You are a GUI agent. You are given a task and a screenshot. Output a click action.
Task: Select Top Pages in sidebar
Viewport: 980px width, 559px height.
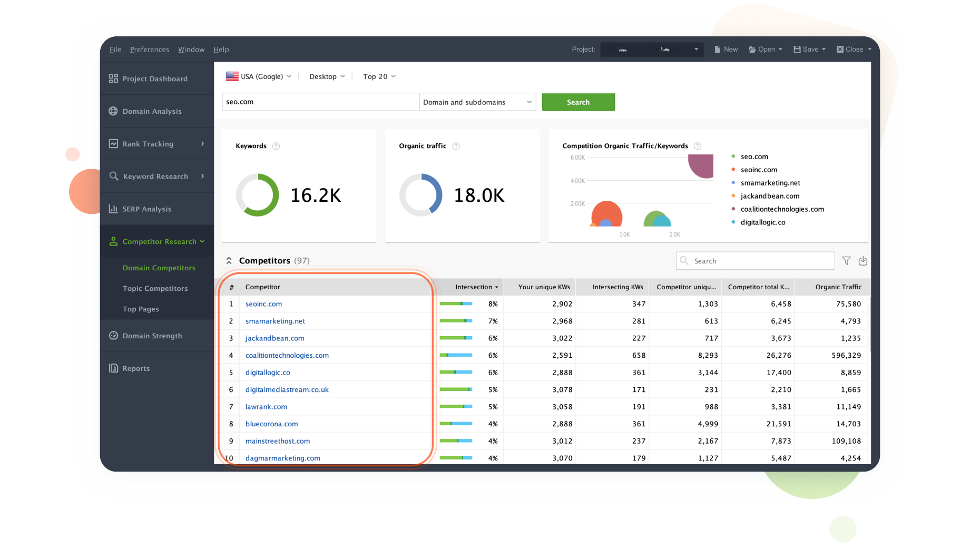coord(141,309)
